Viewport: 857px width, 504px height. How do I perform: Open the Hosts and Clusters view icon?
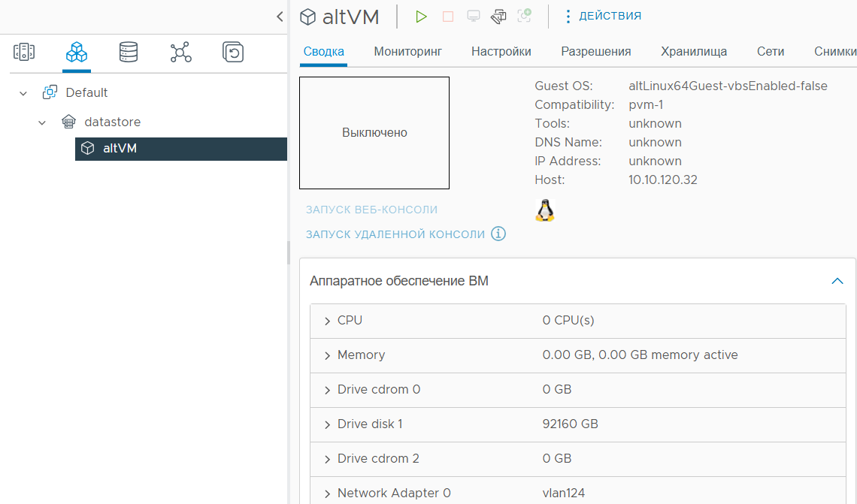(x=24, y=52)
